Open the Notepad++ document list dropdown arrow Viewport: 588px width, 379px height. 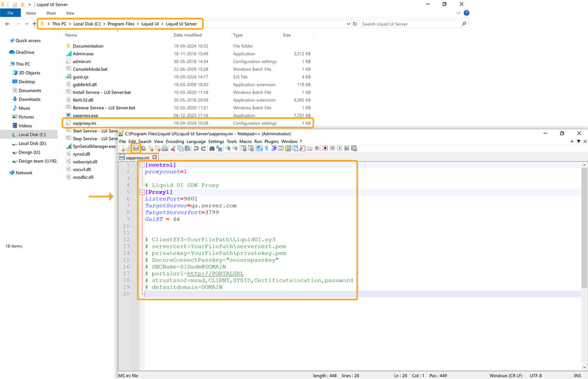[579, 142]
